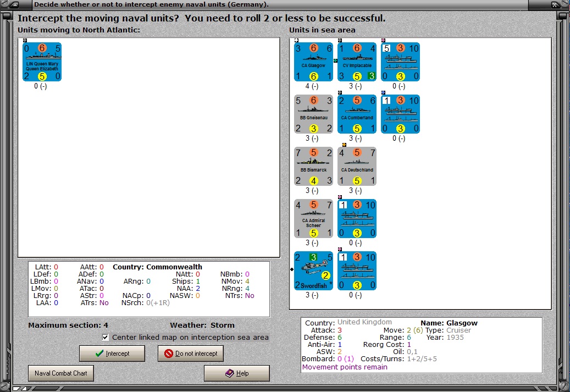The image size is (570, 392).
Task: Select the BB Gneisenau battleship counter
Action: click(x=313, y=114)
